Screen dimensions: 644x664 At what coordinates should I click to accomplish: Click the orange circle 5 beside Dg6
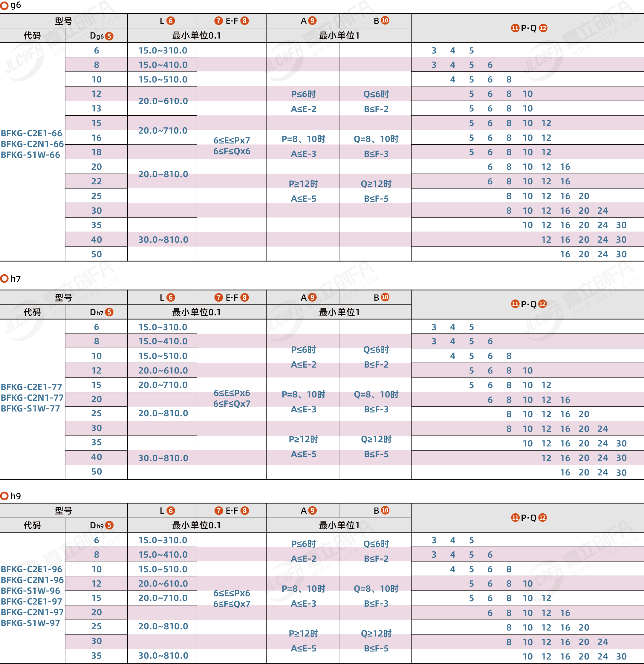(x=109, y=36)
